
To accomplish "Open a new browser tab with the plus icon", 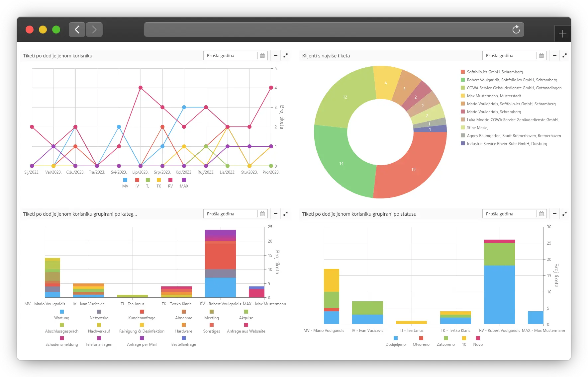I will (563, 34).
